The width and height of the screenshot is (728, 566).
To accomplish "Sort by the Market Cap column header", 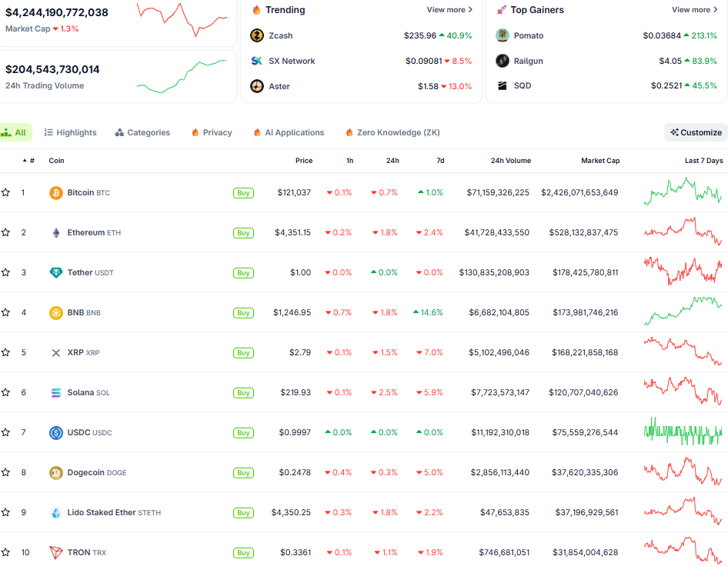I will click(599, 161).
